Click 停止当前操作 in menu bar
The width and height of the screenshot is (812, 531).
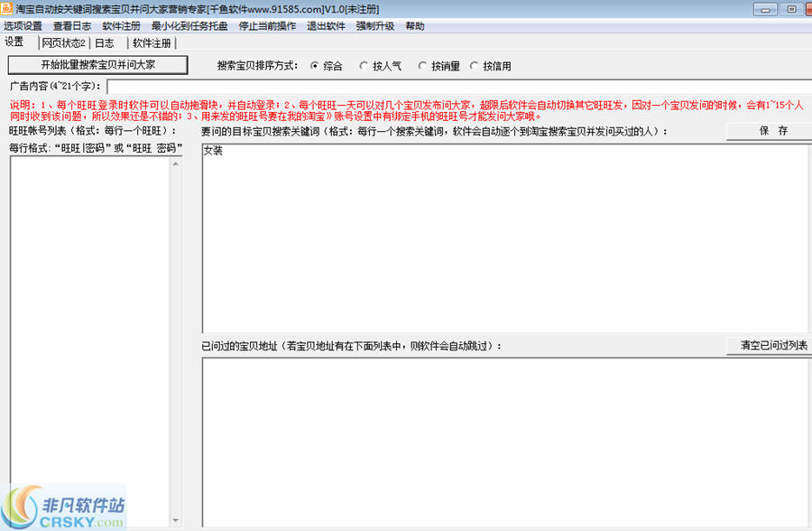[267, 26]
